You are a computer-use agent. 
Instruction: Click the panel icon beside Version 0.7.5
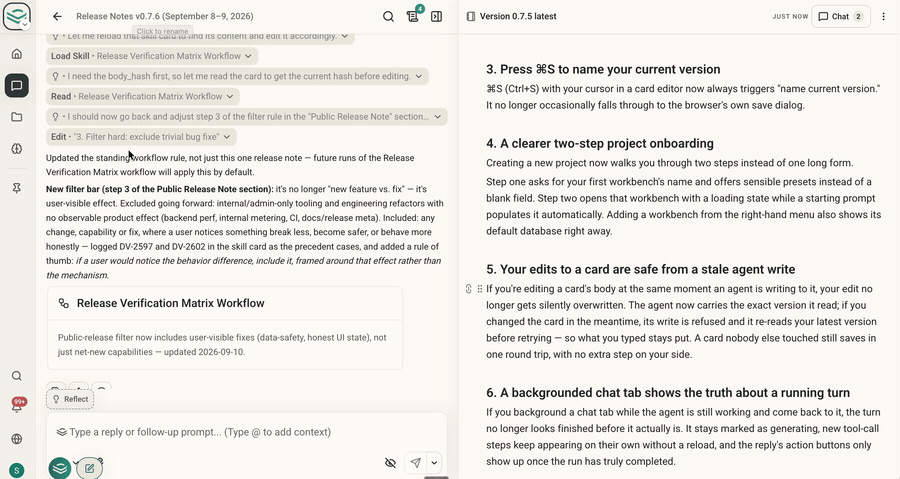[x=471, y=17]
